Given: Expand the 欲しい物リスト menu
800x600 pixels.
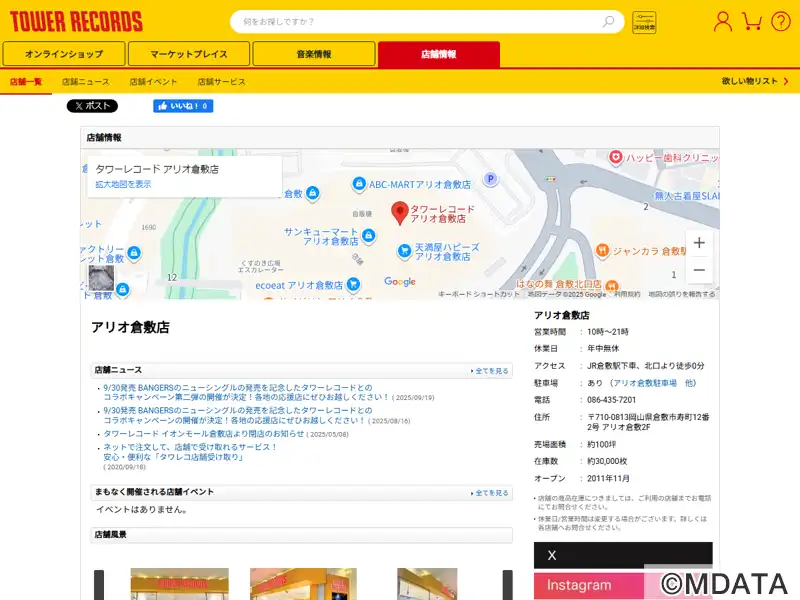Looking at the screenshot, I should (753, 81).
